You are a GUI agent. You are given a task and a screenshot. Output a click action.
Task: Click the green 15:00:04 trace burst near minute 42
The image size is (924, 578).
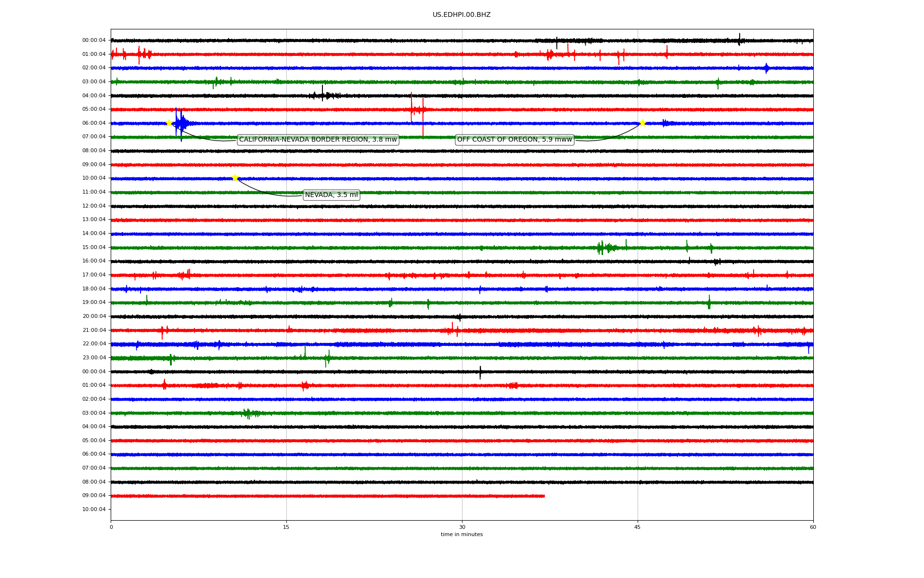(x=602, y=248)
